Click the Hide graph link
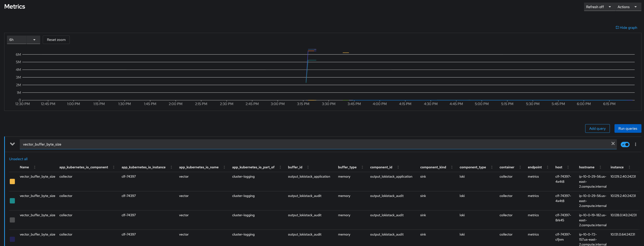Image resolution: width=644 pixels, height=246 pixels. click(626, 28)
